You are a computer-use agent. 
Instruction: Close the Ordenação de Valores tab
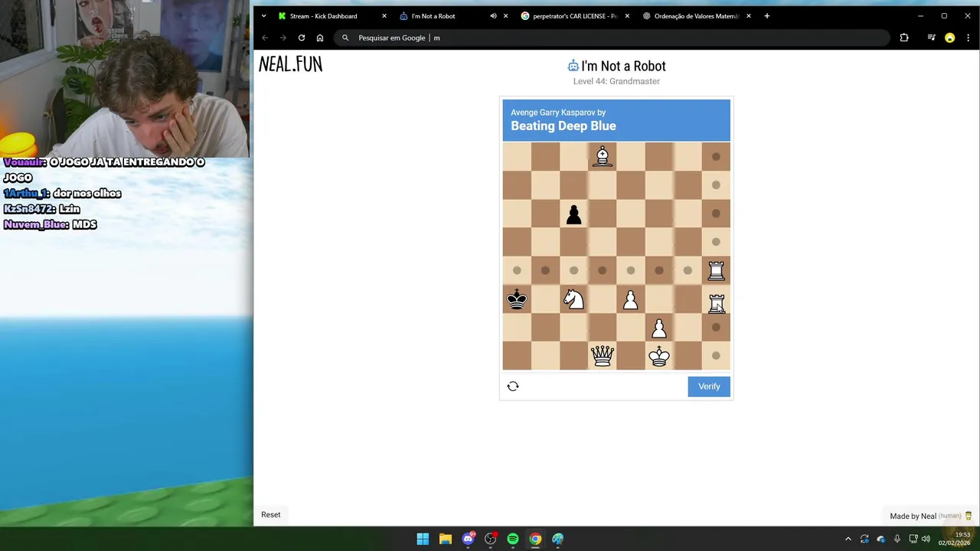[x=749, y=16]
